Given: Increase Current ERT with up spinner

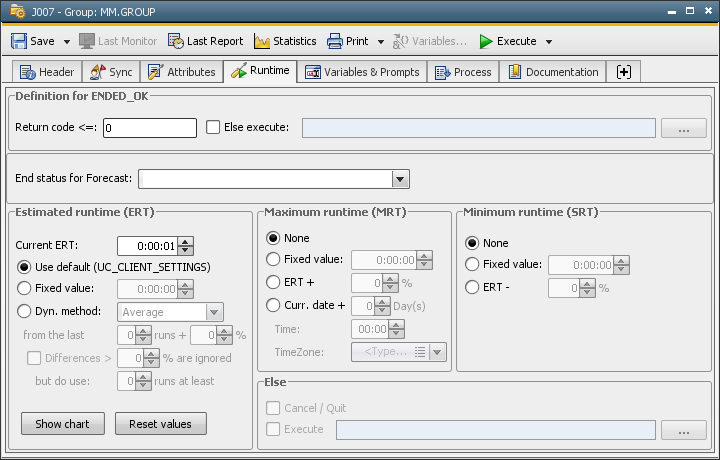Looking at the screenshot, I should click(x=185, y=241).
